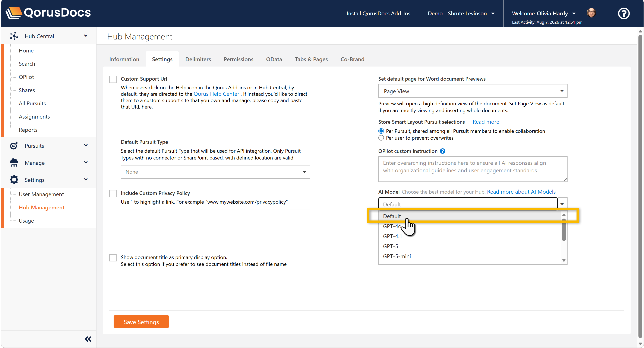The height and width of the screenshot is (348, 644).
Task: Focus the Custom Support Url text field
Action: pyautogui.click(x=215, y=119)
